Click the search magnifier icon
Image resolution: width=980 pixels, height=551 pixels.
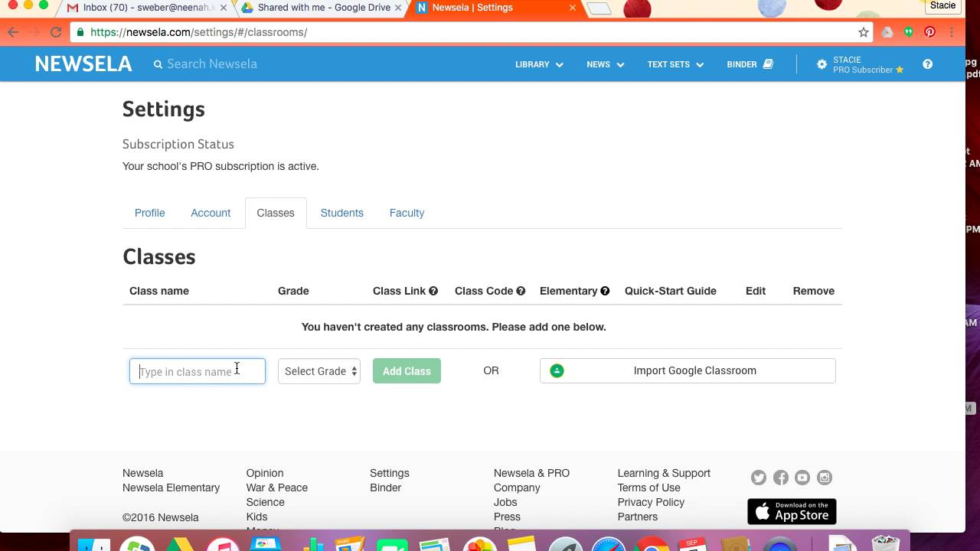click(x=158, y=64)
